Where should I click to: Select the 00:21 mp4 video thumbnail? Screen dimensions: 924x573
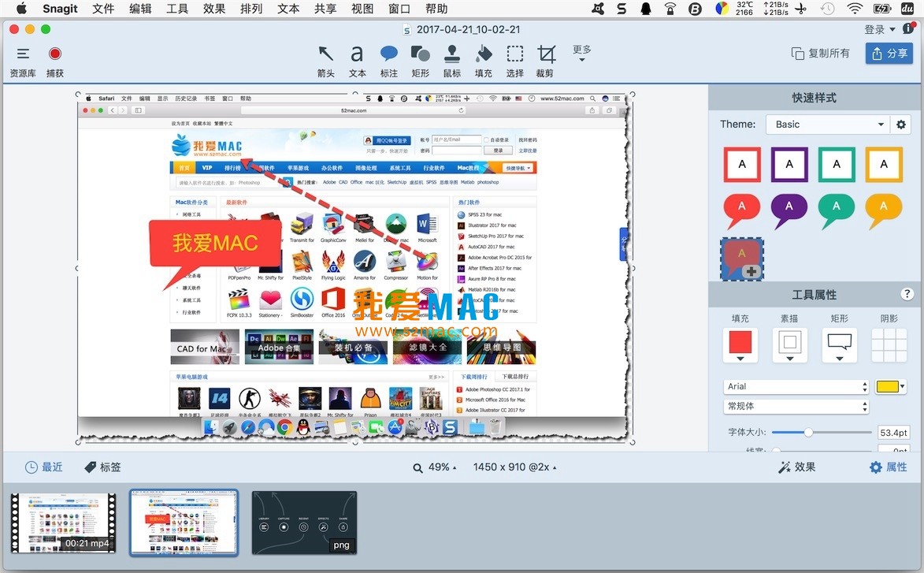pos(63,523)
